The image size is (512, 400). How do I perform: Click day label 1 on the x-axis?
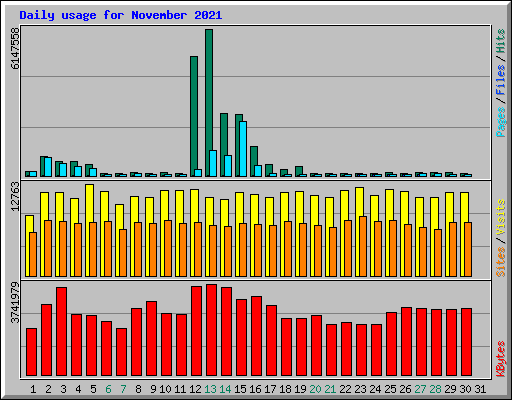[x=33, y=389]
